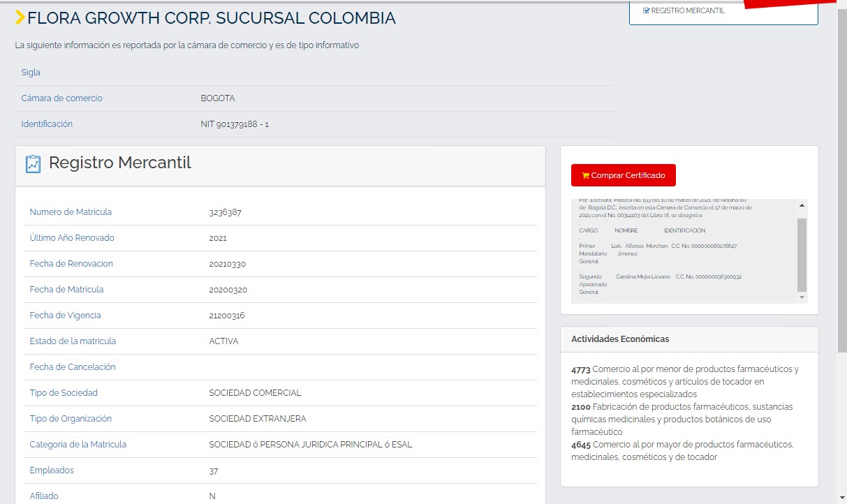847x504 pixels.
Task: Click the Identificación label
Action: coord(47,124)
